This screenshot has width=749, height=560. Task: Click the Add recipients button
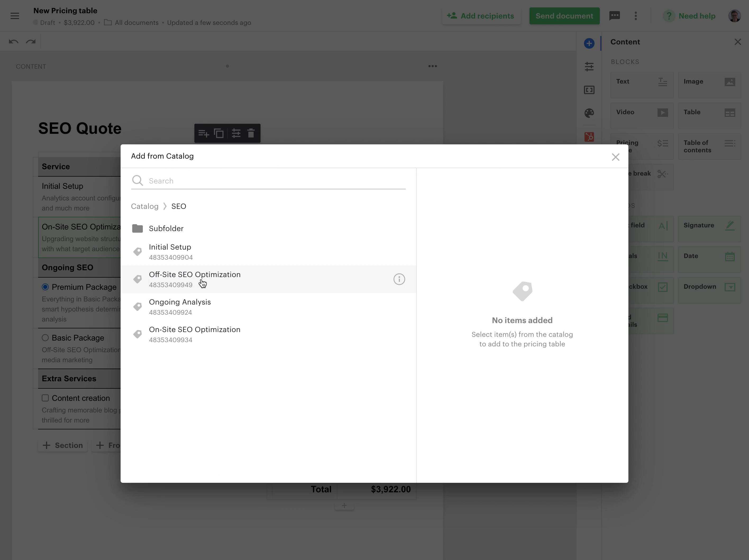(481, 16)
